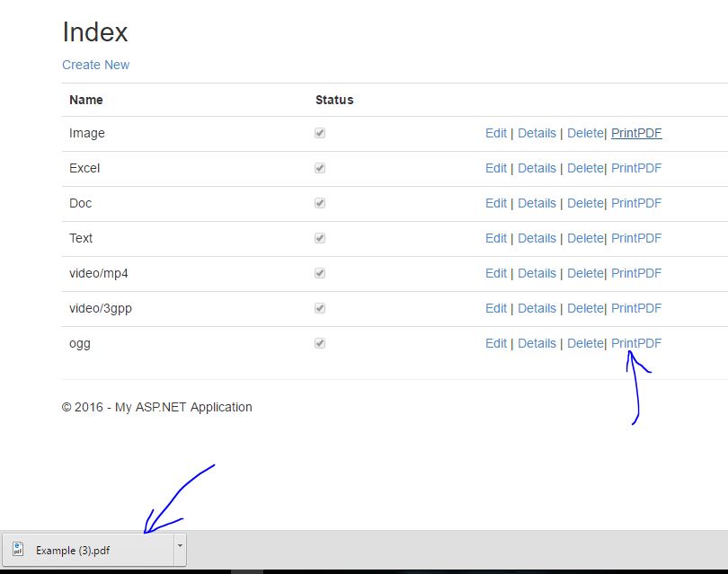Click PrintPDF for the ogg row

point(636,342)
